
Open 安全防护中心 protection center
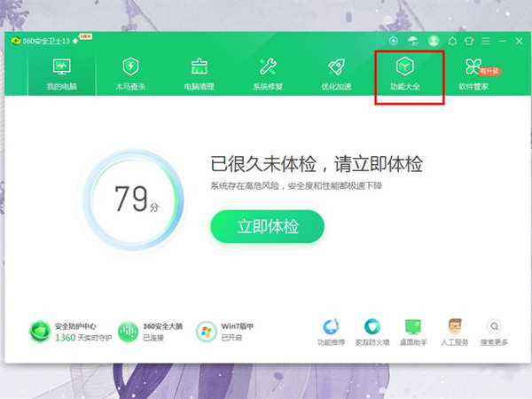pos(40,332)
